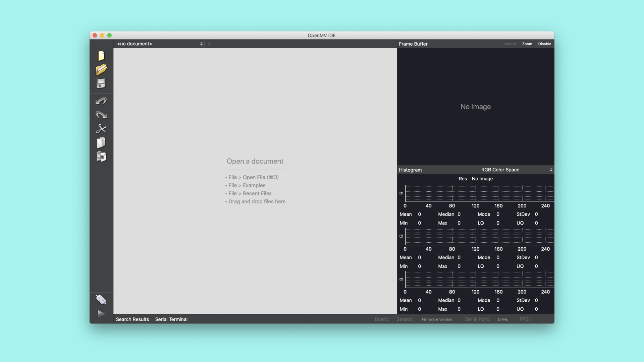Close the current document with X
This screenshot has width=644, height=362.
coord(209,44)
